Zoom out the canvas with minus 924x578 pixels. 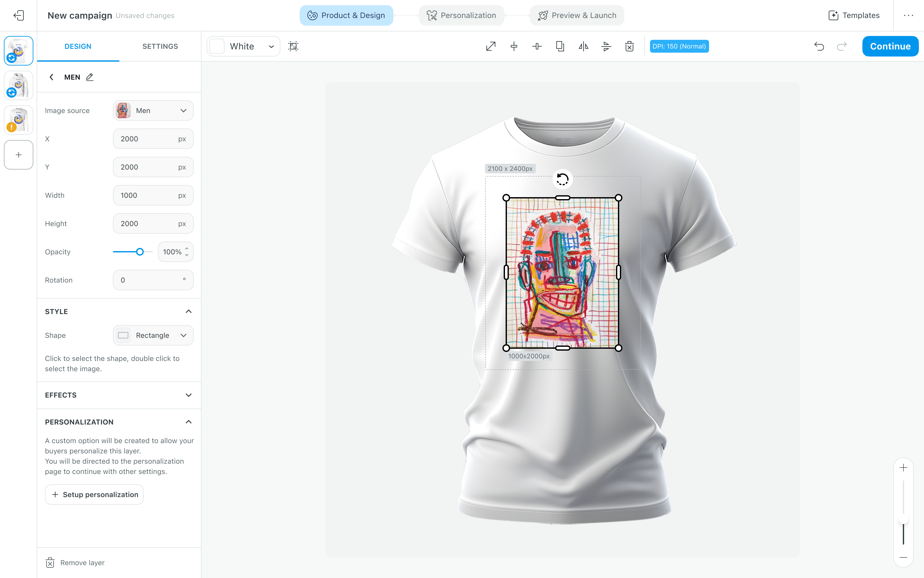click(x=903, y=557)
